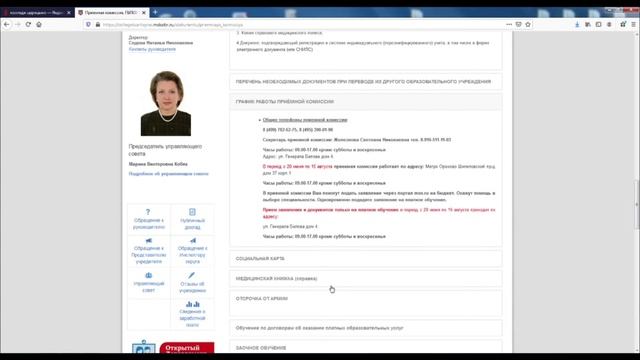Click the bar chart icon for Сведения о заработной плате
640x360 pixels.
193,304
